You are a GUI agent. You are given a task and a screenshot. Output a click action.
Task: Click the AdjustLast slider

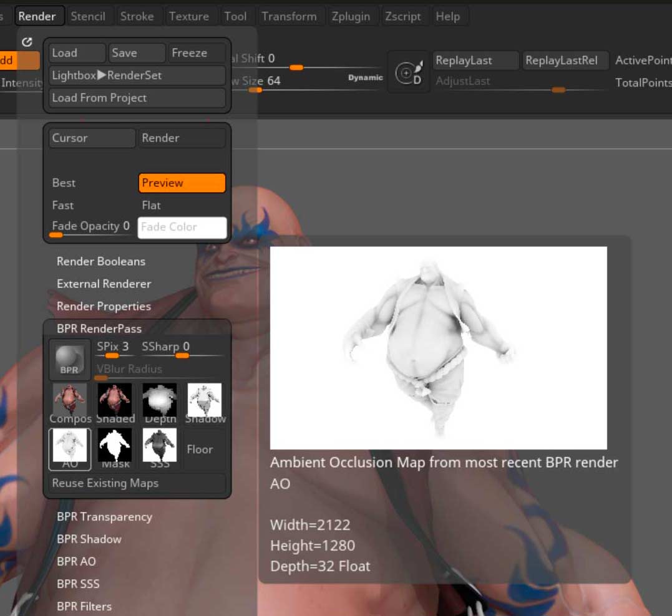coord(520,83)
